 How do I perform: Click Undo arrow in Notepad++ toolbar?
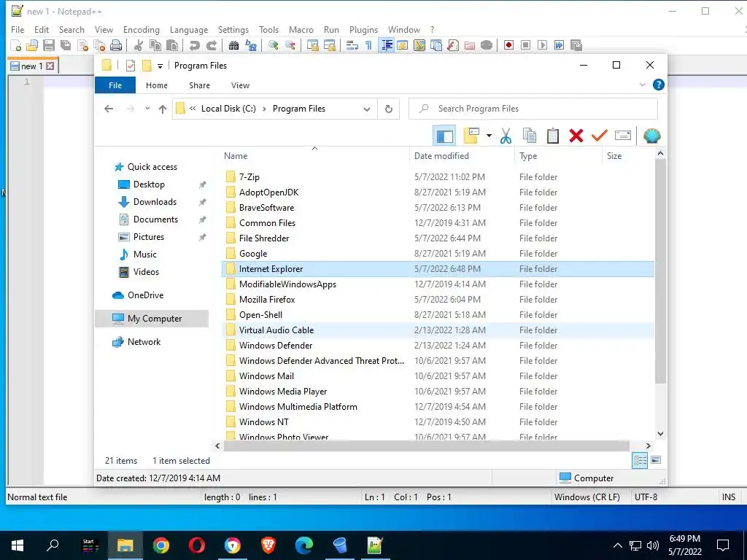(x=194, y=45)
